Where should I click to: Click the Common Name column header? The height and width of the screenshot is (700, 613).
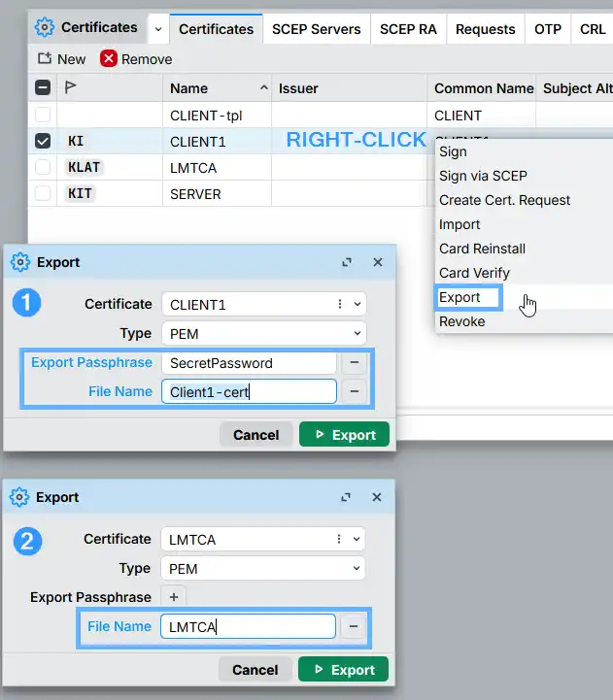pos(482,88)
